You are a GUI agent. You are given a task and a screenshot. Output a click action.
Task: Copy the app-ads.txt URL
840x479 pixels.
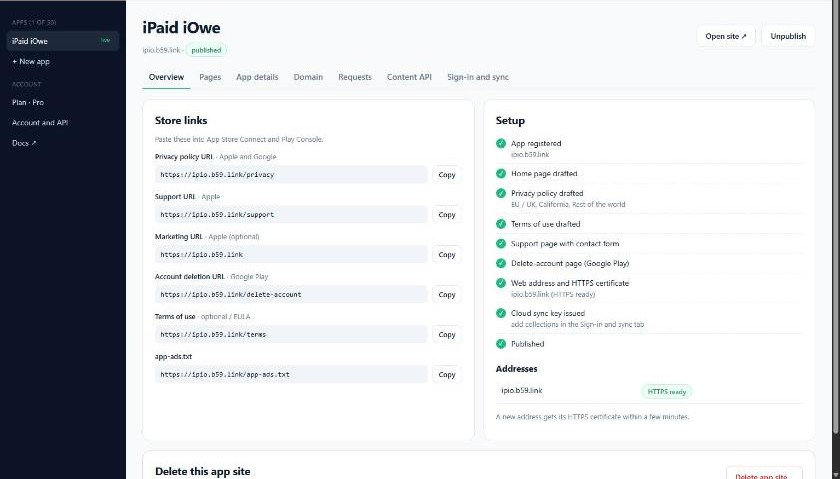[447, 375]
